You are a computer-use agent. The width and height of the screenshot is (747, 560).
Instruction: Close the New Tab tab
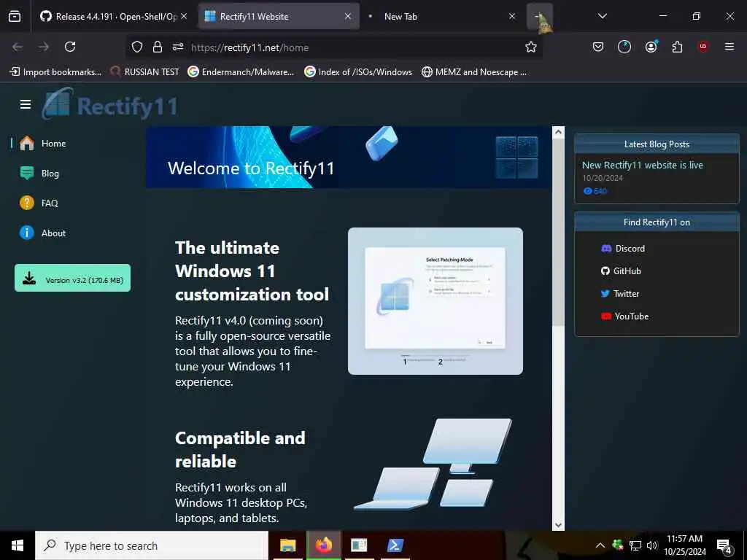[x=511, y=16]
